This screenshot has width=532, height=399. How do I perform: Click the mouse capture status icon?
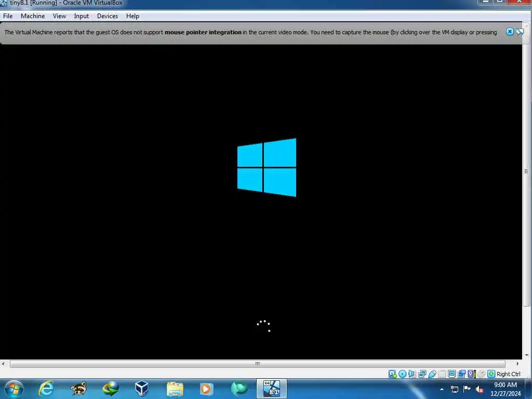click(x=481, y=374)
